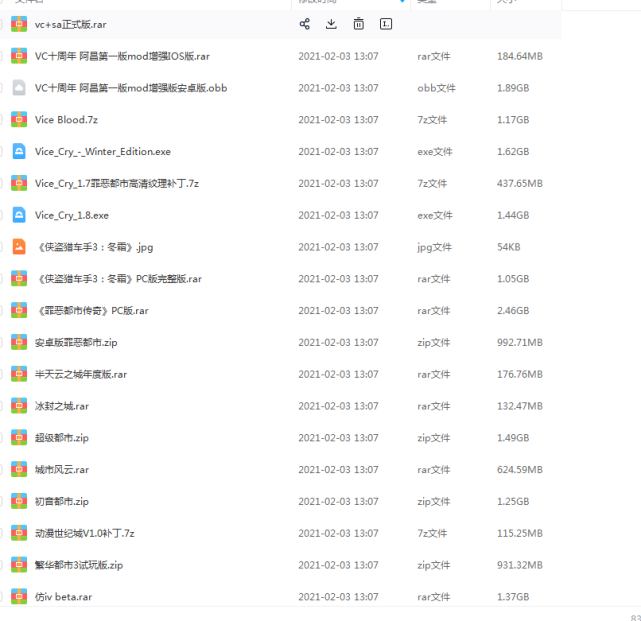Click the share icon for vc+sa正式版.rar
Image resolution: width=641 pixels, height=621 pixels.
pos(305,24)
